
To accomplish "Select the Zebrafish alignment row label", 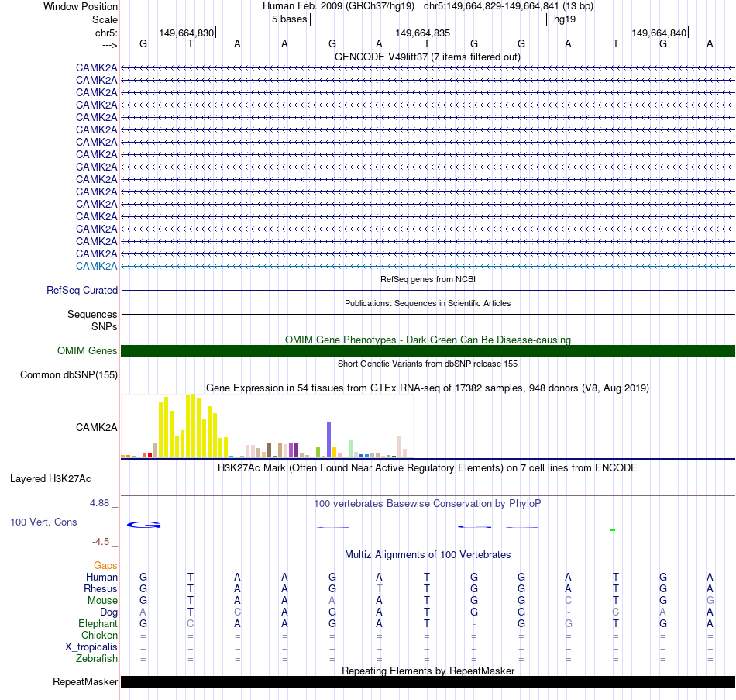I will (97, 659).
